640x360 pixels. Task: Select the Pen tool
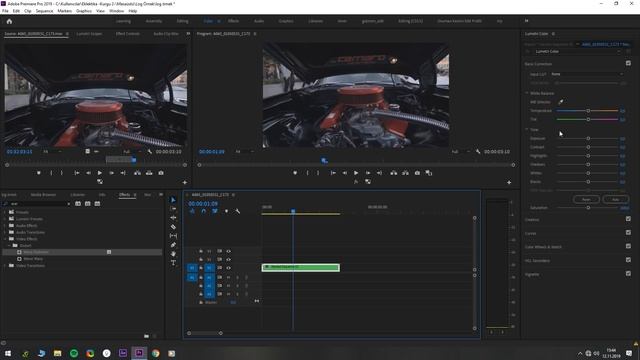click(173, 244)
